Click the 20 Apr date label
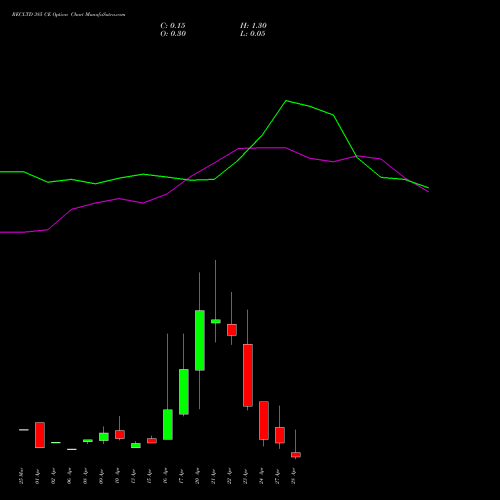Screen dimensions: 500x500 pos(197,476)
